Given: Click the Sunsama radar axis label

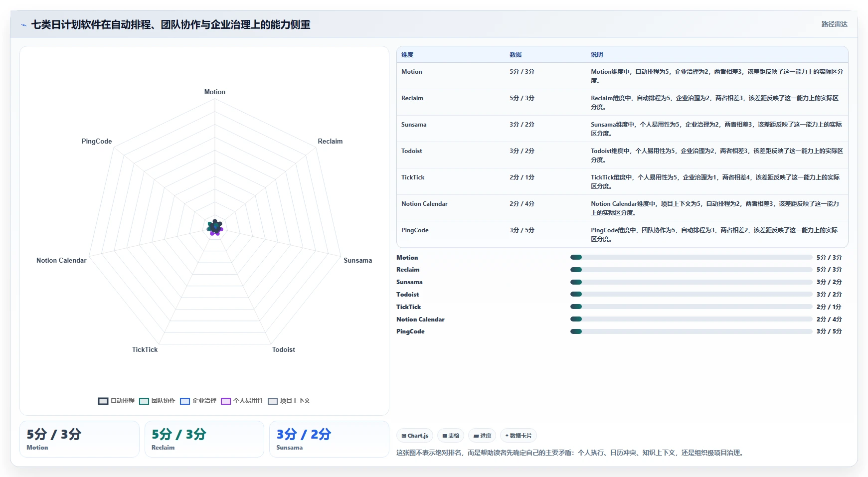Looking at the screenshot, I should coord(358,261).
